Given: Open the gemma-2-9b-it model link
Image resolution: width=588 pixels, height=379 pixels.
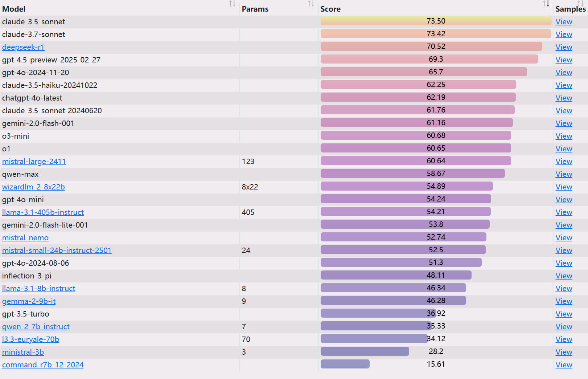Looking at the screenshot, I should pyautogui.click(x=29, y=301).
